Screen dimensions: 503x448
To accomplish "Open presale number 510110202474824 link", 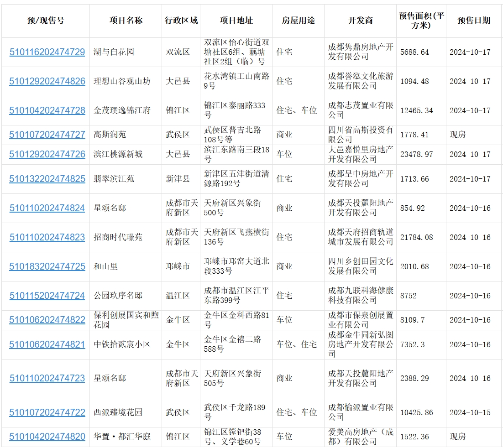I will (47, 208).
